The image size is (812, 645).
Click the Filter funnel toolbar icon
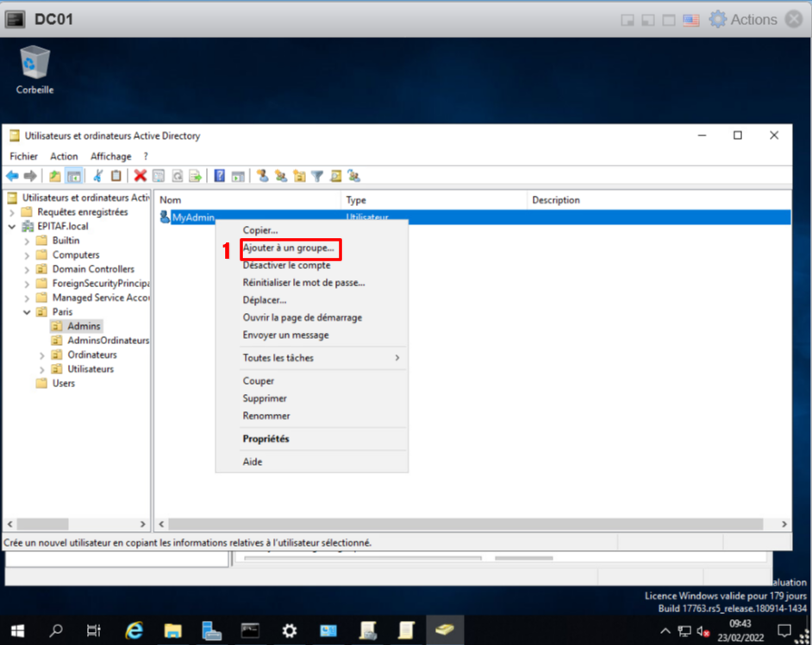[x=317, y=176]
